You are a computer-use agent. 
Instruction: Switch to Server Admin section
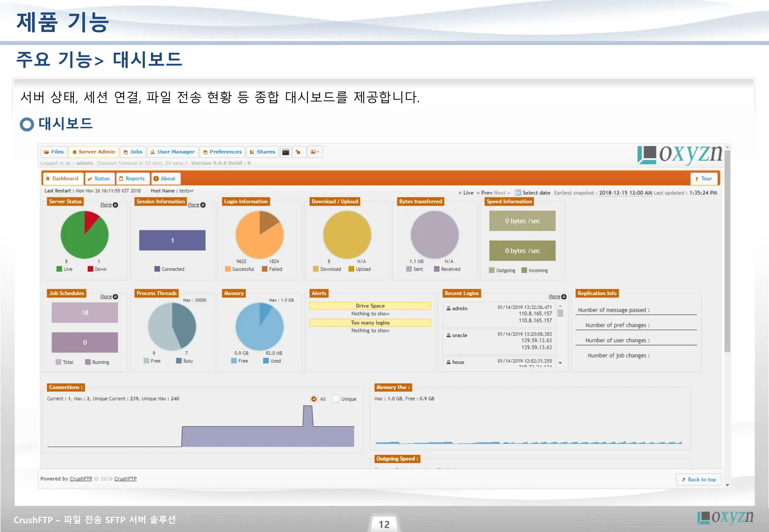[93, 152]
